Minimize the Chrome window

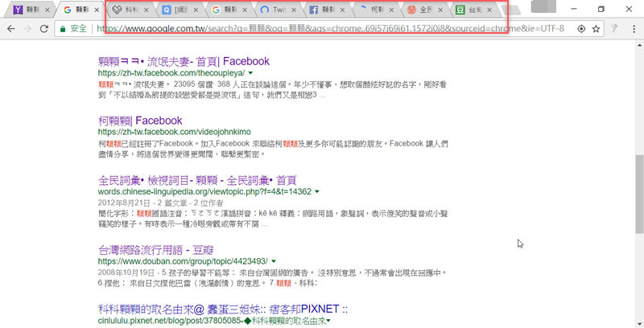click(574, 9)
